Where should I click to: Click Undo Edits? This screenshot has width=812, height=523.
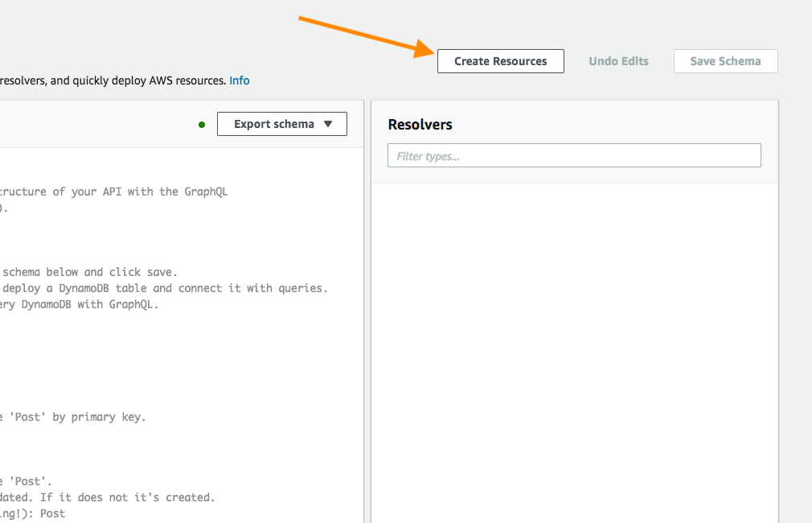click(618, 61)
